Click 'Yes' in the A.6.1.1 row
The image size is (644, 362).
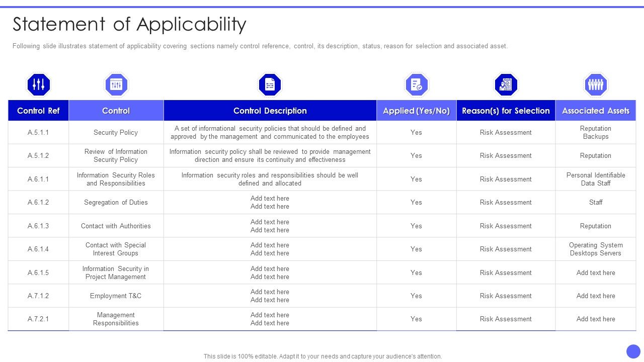416,179
